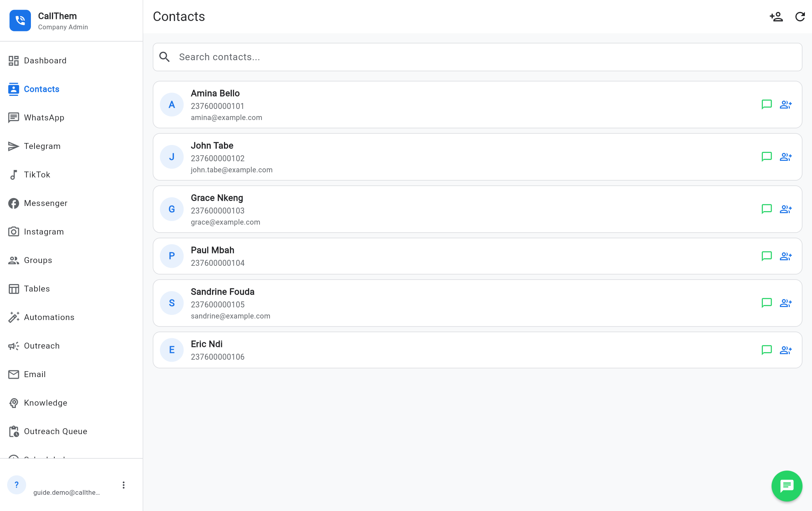
Task: Add Sandrine Fouda to a group
Action: (785, 303)
